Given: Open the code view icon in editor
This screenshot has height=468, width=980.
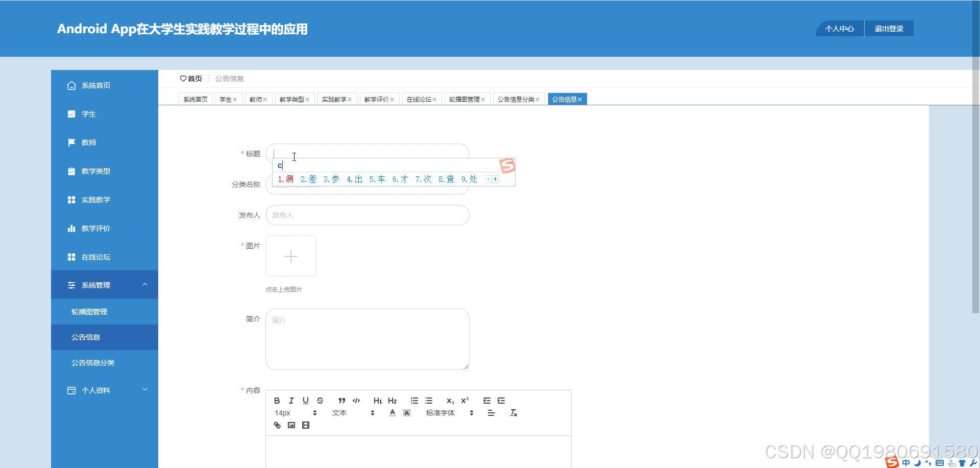Looking at the screenshot, I should pyautogui.click(x=356, y=401).
